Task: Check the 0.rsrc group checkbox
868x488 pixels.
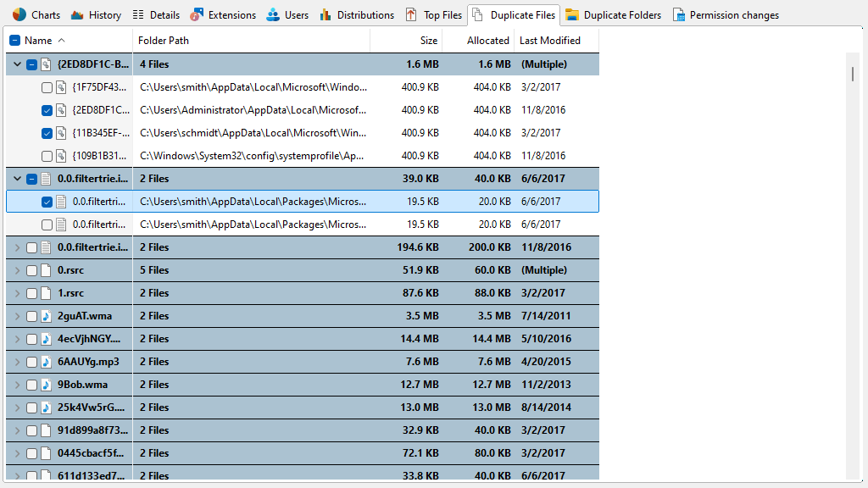Action: click(31, 270)
